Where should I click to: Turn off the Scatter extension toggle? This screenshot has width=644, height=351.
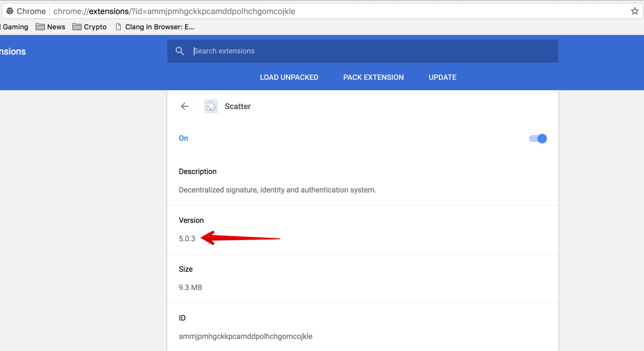point(538,138)
